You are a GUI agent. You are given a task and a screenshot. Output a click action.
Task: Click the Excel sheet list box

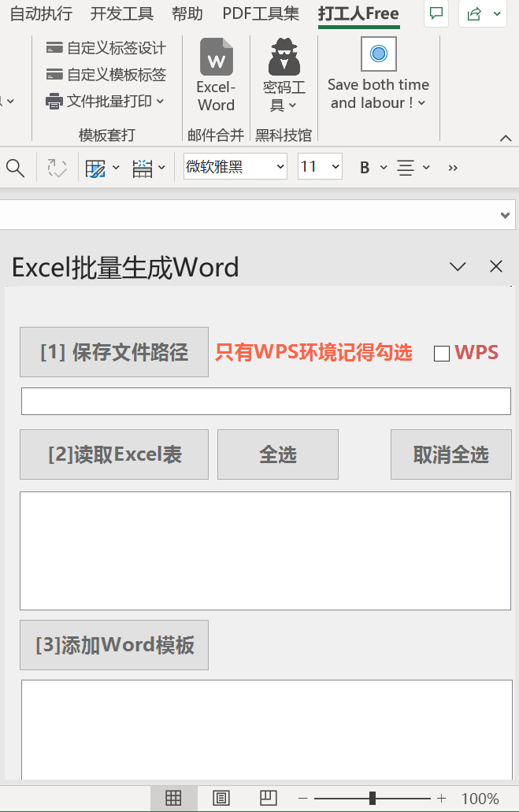(265, 551)
